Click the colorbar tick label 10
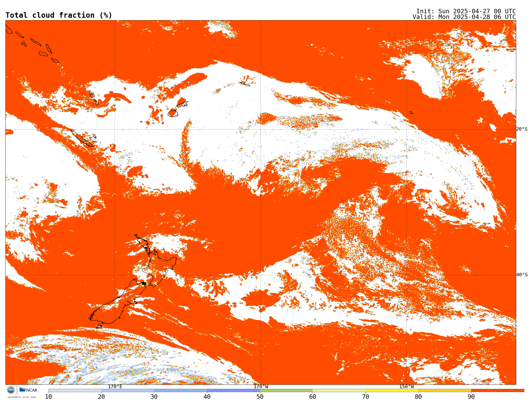532x400 pixels. [49, 397]
